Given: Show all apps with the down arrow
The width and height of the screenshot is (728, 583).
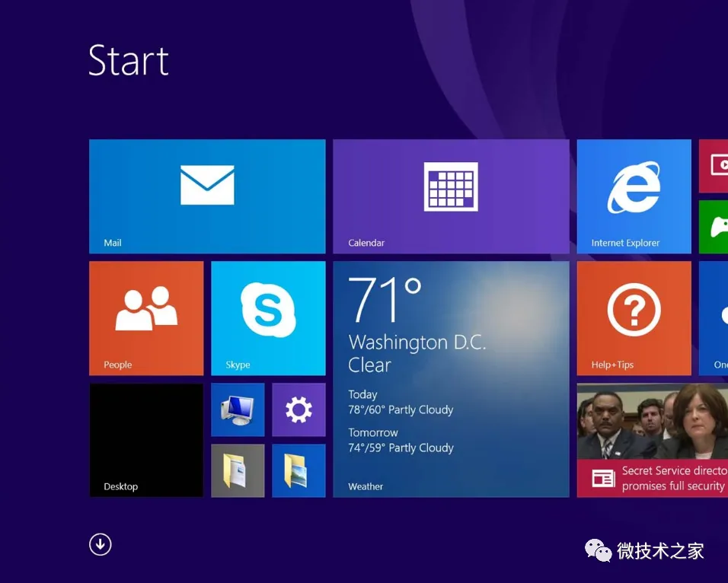Looking at the screenshot, I should (101, 544).
